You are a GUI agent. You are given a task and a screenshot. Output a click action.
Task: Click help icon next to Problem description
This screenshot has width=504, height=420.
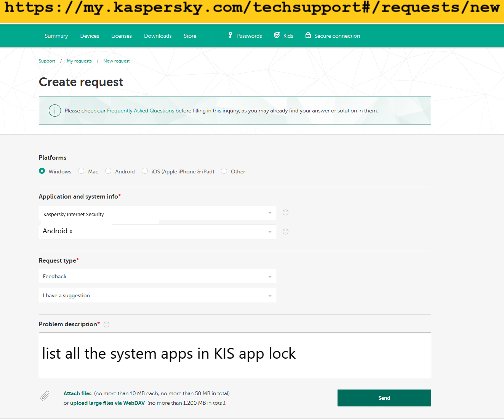(107, 325)
